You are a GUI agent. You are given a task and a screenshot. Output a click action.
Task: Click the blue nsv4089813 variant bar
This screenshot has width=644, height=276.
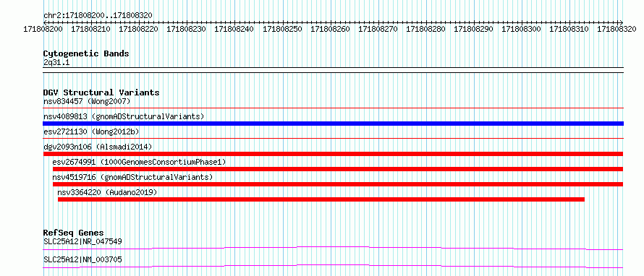pyautogui.click(x=333, y=124)
